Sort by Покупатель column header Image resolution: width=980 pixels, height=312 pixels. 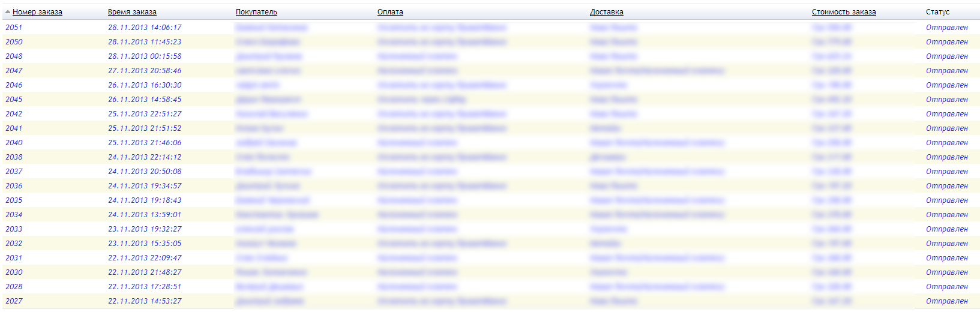point(256,12)
